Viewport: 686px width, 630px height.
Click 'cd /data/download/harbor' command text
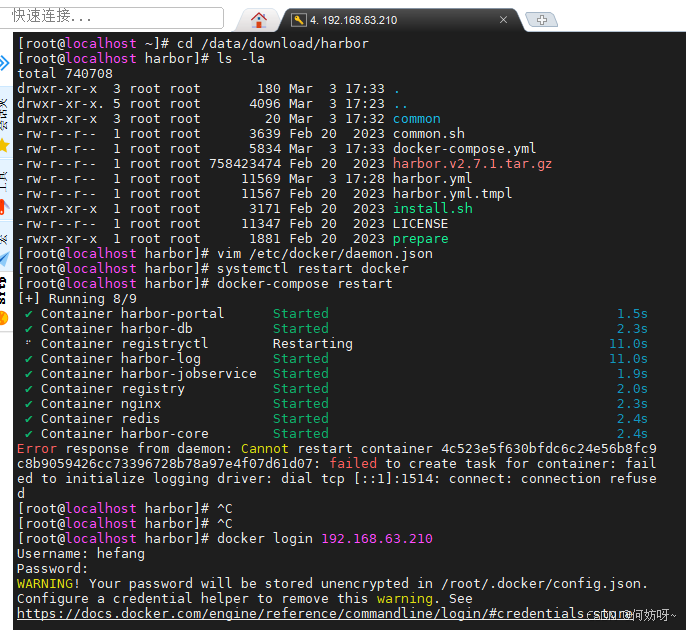coord(273,43)
